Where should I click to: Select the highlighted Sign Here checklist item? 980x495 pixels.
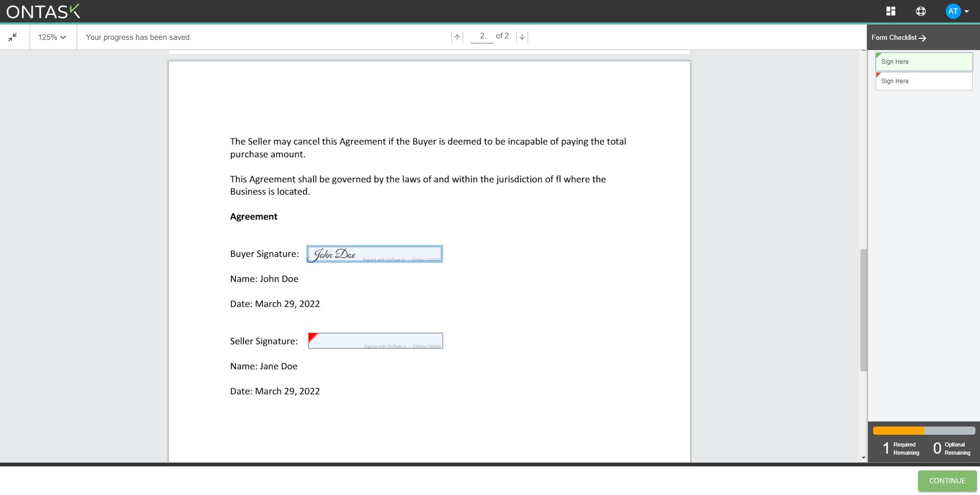coord(923,62)
